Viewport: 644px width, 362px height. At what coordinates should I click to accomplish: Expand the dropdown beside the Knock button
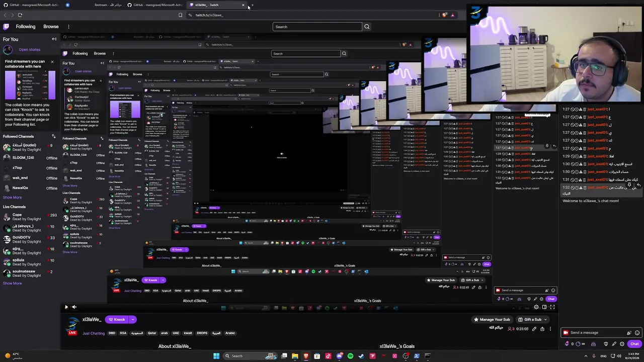[x=133, y=319]
